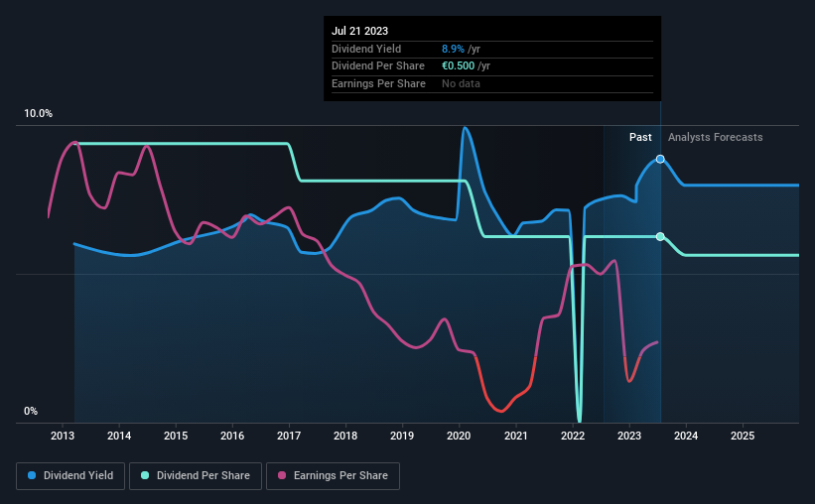Toggle the Dividend Yield legend button
Image resolution: width=815 pixels, height=504 pixels.
tap(70, 476)
